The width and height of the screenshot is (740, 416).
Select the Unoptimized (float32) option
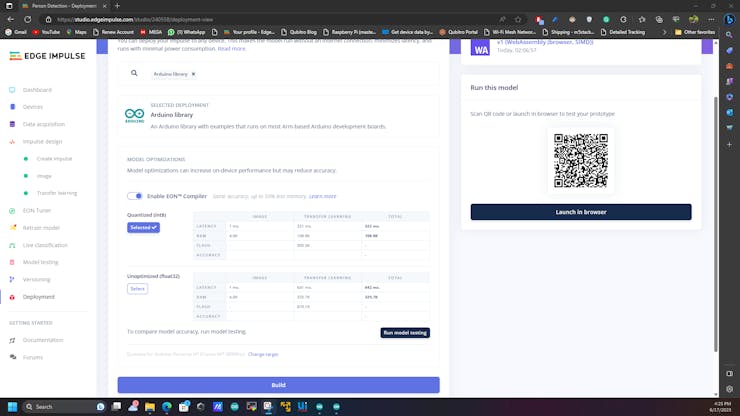[x=138, y=289]
